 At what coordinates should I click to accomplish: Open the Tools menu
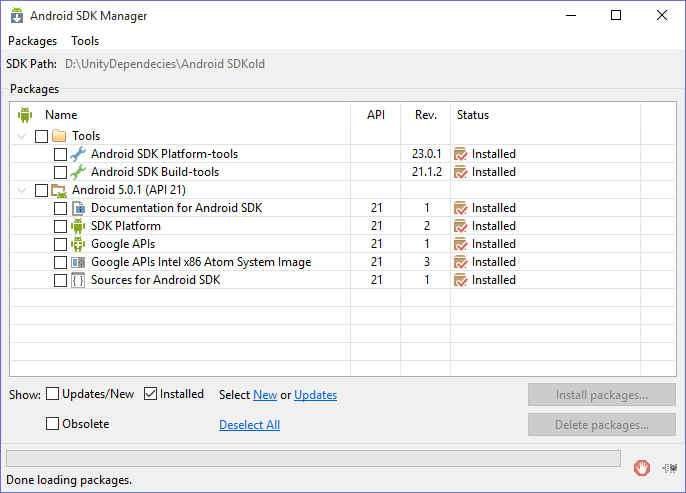pos(85,41)
